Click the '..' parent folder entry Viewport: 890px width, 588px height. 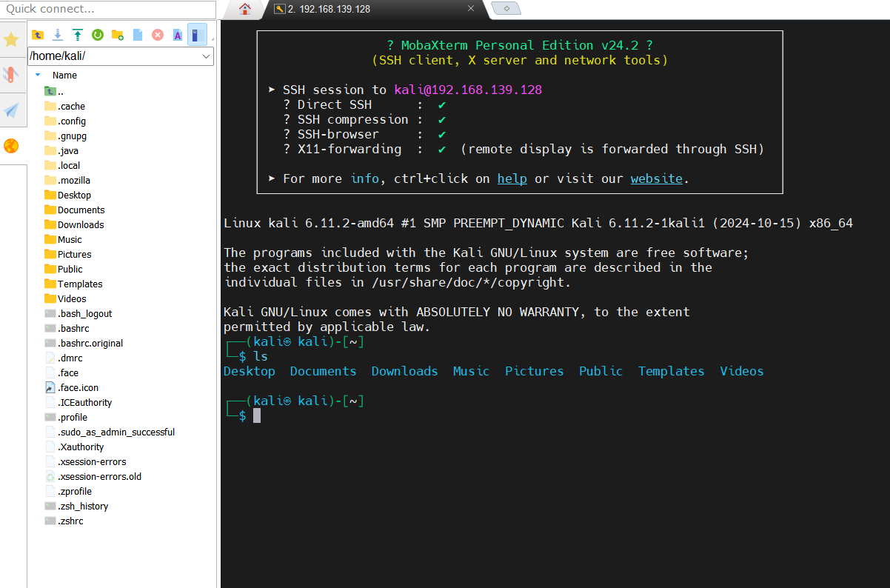click(54, 92)
